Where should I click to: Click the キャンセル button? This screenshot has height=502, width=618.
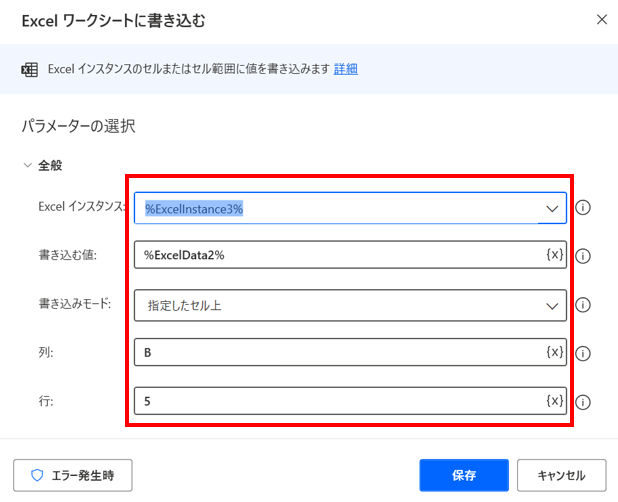(x=562, y=475)
